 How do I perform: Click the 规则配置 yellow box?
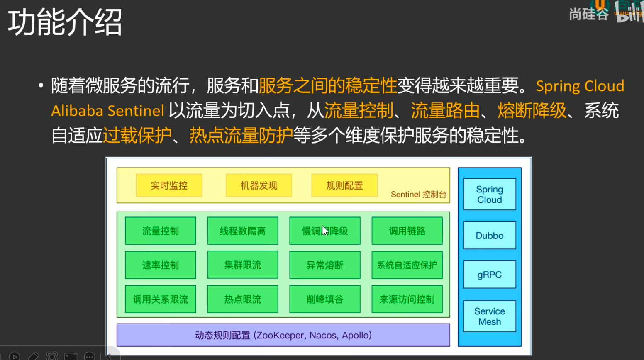click(344, 185)
